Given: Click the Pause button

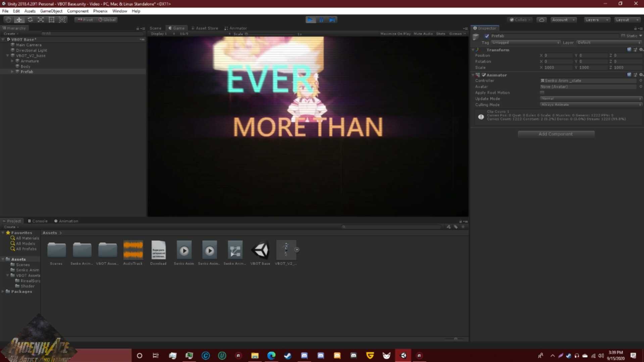Looking at the screenshot, I should click(321, 20).
